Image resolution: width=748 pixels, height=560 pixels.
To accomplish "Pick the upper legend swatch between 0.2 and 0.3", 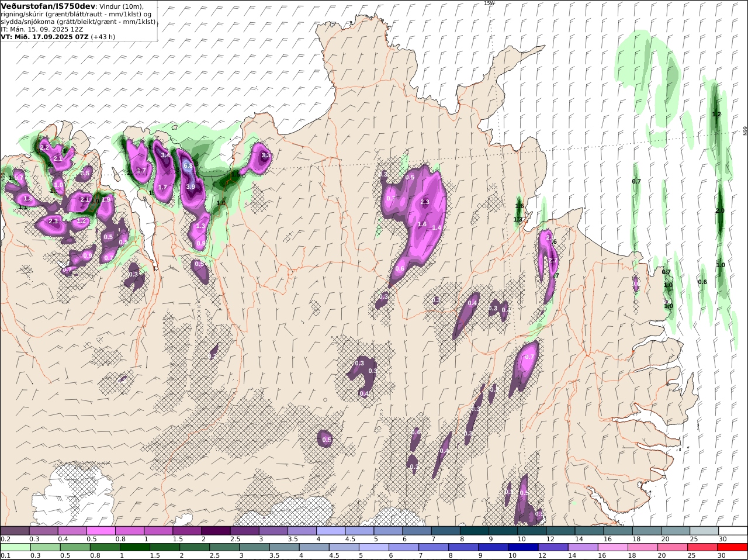I will click(15, 531).
